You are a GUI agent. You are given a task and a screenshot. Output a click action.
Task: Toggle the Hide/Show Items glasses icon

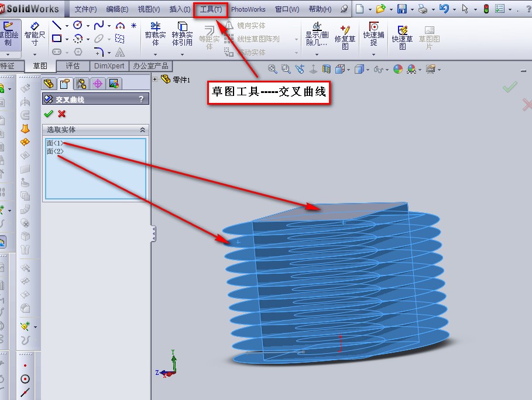(x=378, y=68)
